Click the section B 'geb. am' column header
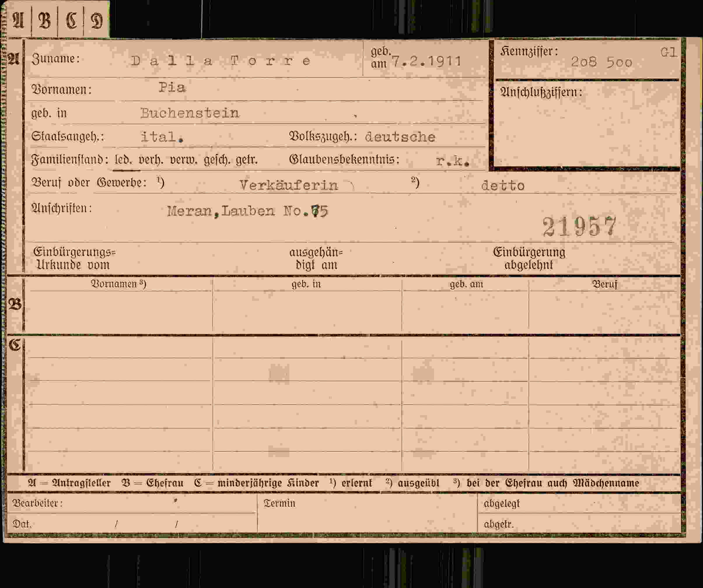This screenshot has width=703, height=588. tap(466, 284)
